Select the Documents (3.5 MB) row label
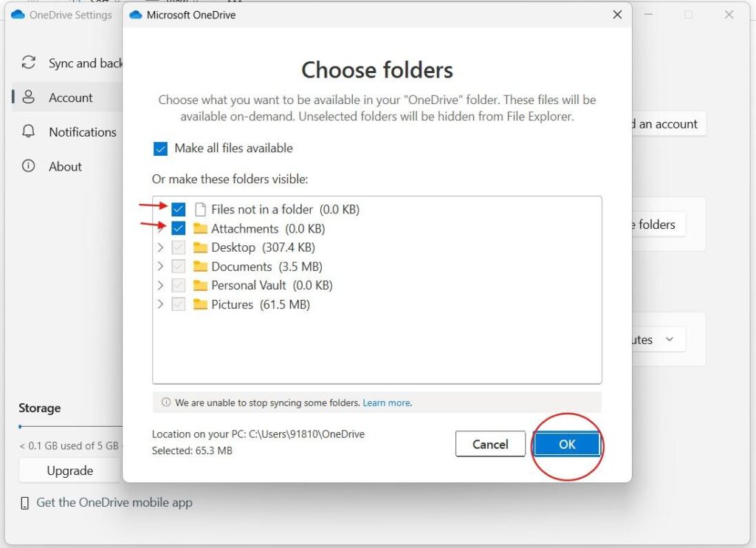756x548 pixels. [267, 267]
